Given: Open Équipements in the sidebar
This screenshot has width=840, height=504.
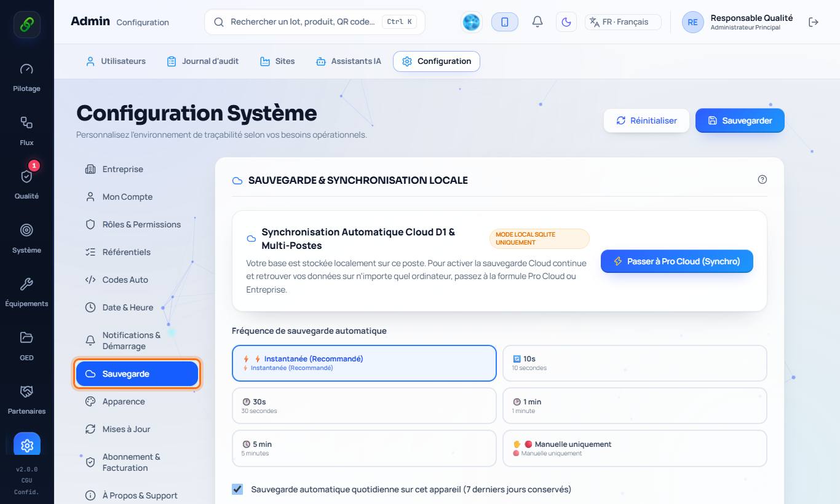Looking at the screenshot, I should [26, 292].
